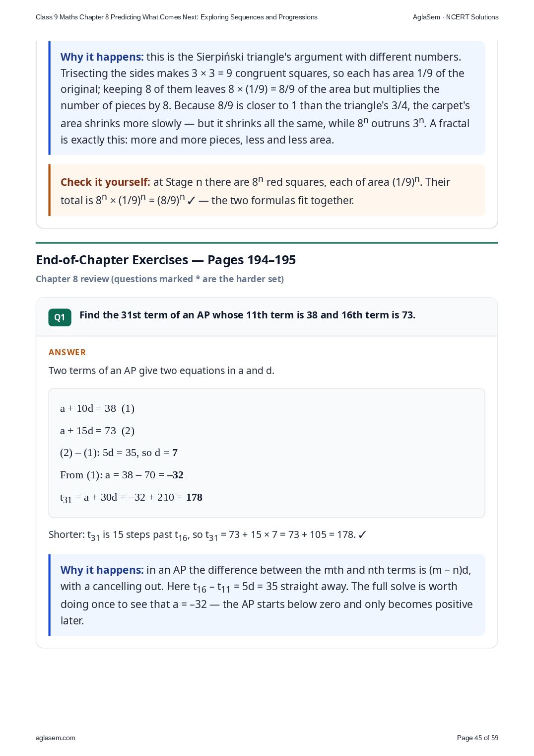
Task: Open the aglasem.com footer link
Action: (56, 738)
